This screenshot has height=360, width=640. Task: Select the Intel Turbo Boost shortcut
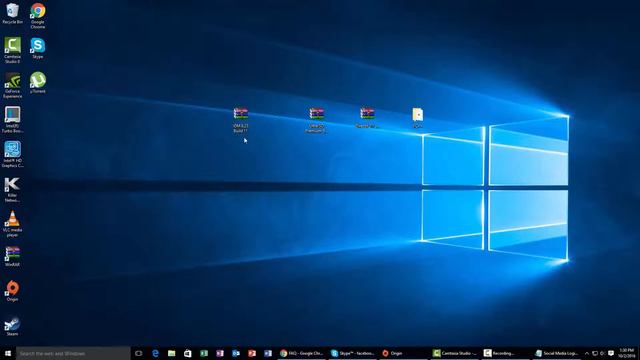(12, 119)
